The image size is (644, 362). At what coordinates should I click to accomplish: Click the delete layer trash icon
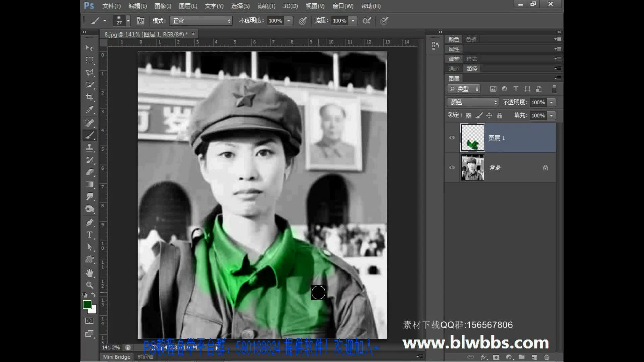pyautogui.click(x=547, y=357)
